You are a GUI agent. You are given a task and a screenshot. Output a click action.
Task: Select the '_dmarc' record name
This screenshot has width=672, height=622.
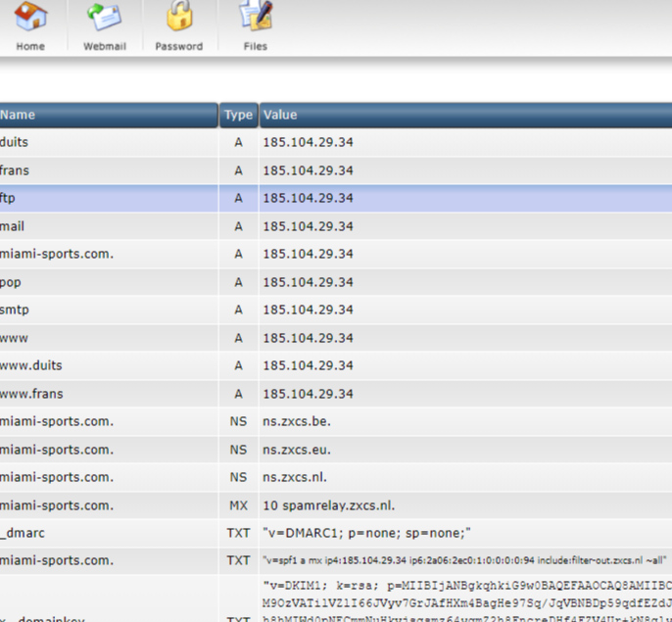(23, 533)
